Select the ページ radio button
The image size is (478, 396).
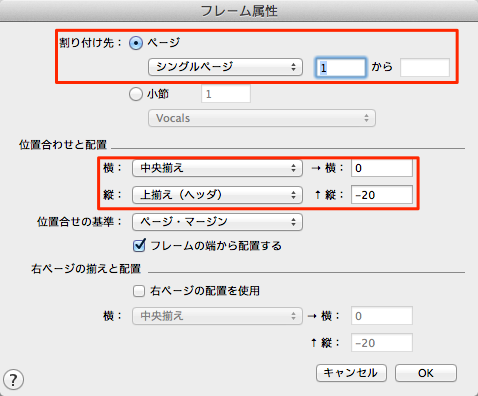tap(136, 43)
